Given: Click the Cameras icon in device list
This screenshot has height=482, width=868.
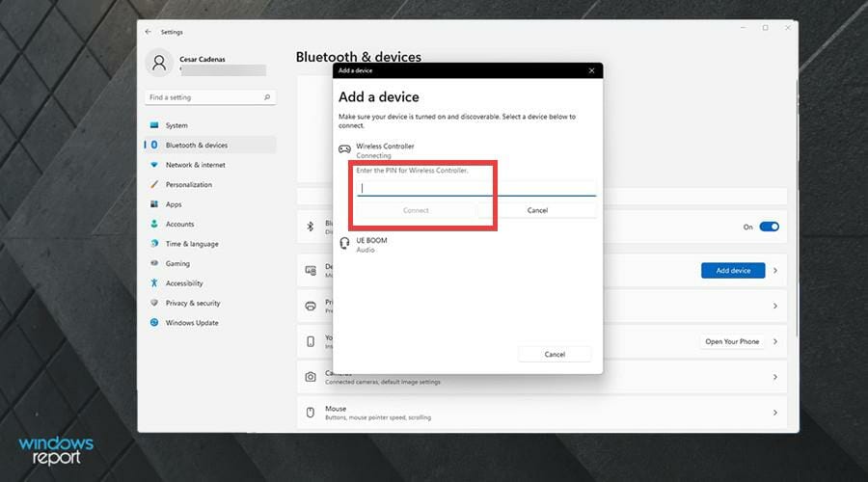Looking at the screenshot, I should (311, 377).
